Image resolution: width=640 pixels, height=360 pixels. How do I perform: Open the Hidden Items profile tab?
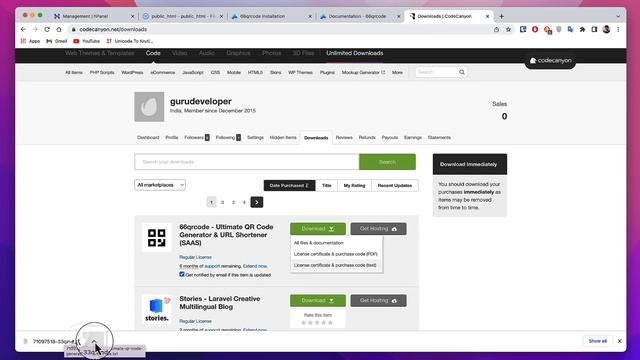click(x=283, y=138)
